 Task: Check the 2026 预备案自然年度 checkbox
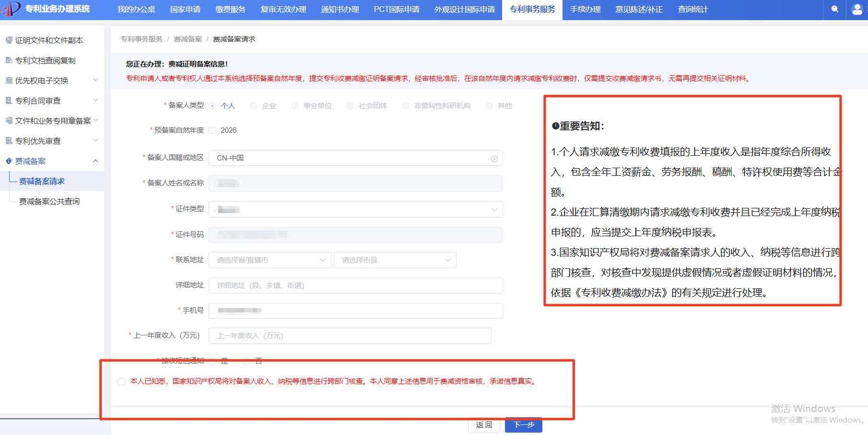click(x=212, y=130)
